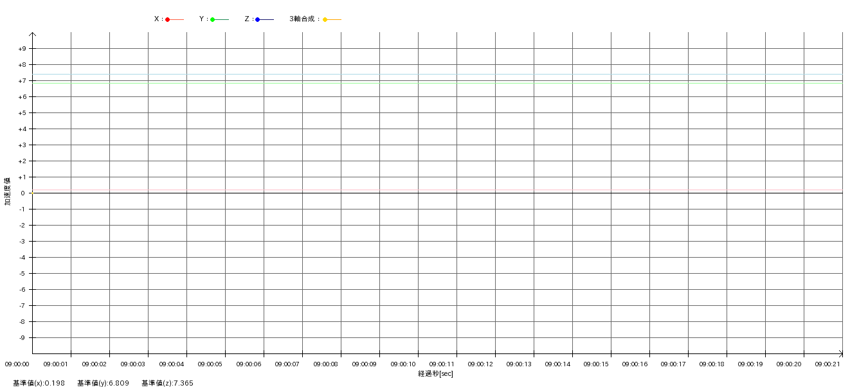Select the 09:00:10 time tick label

tap(403, 364)
